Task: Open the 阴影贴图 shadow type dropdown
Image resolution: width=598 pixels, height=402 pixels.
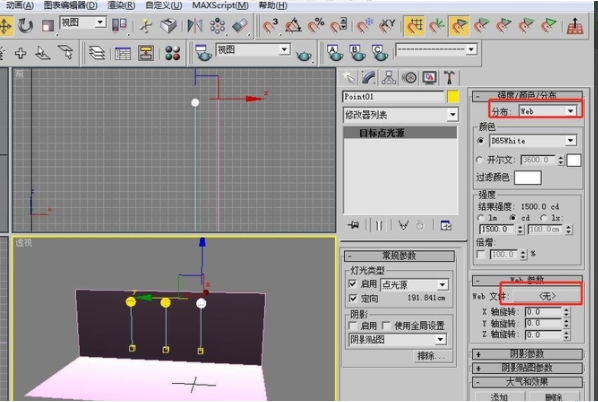Action: pos(397,339)
